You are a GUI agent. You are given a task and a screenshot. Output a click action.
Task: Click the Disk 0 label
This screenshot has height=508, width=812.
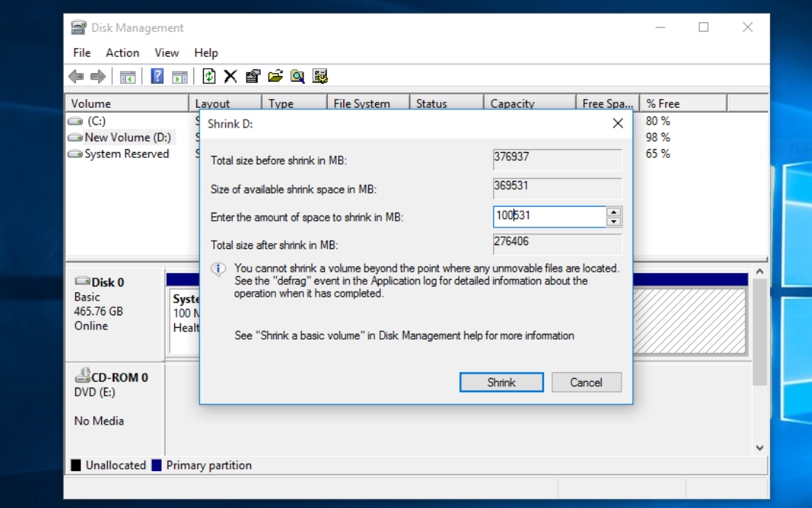[108, 282]
